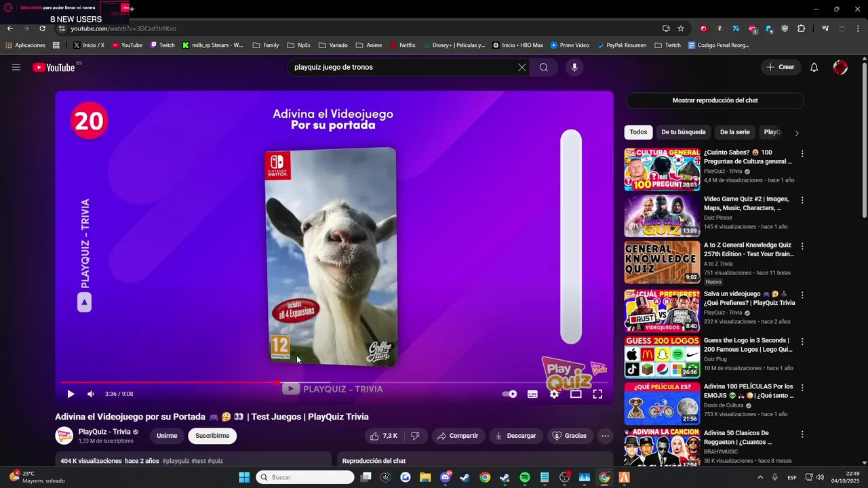Open File Explorer from the taskbar
Screen dimensions: 868x488
pyautogui.click(x=425, y=477)
